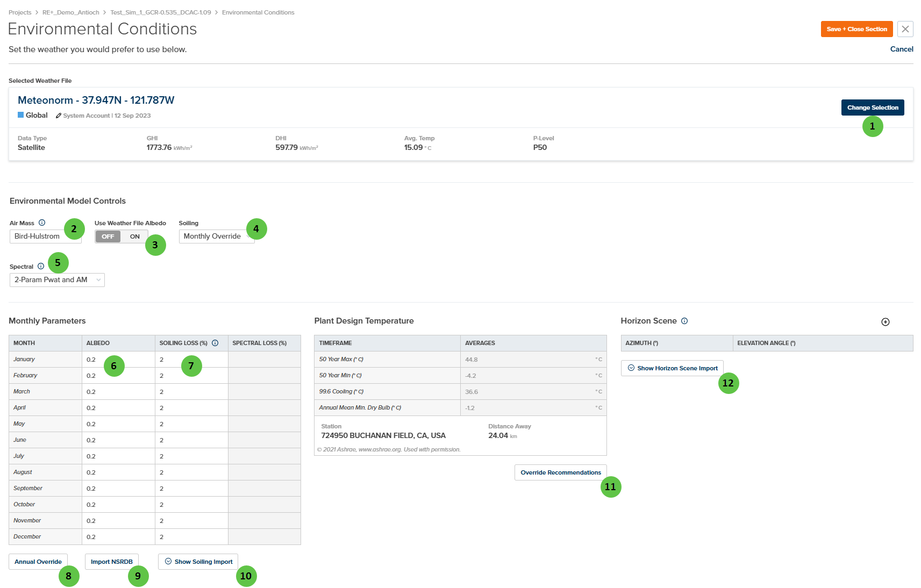The width and height of the screenshot is (921, 588).
Task: Turn Use Weather File Albedo OFF
Action: pyautogui.click(x=108, y=236)
